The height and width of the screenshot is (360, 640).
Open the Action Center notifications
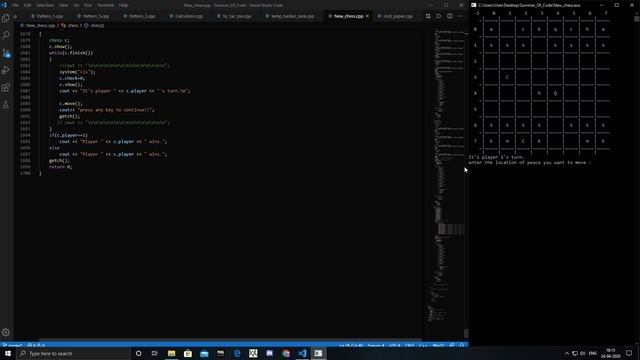(629, 353)
